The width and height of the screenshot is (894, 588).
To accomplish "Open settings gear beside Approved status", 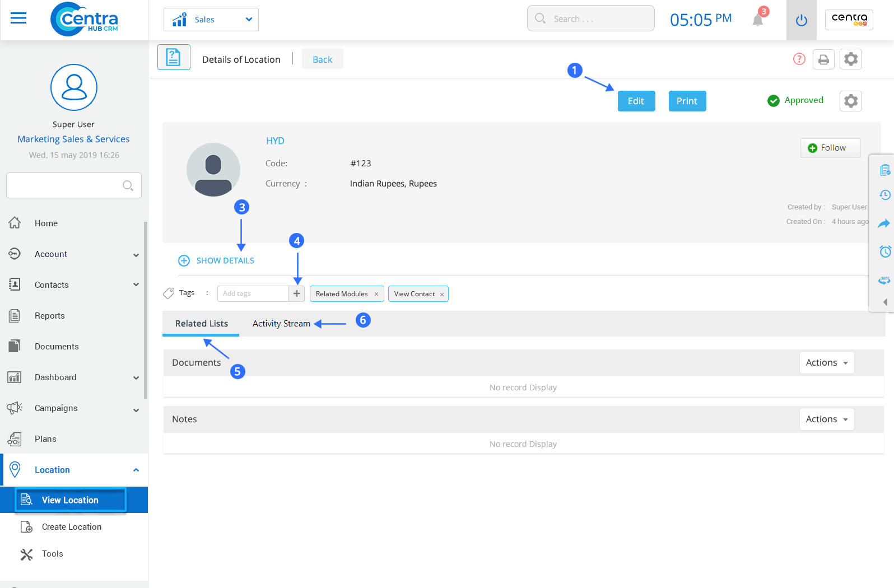I will 850,101.
